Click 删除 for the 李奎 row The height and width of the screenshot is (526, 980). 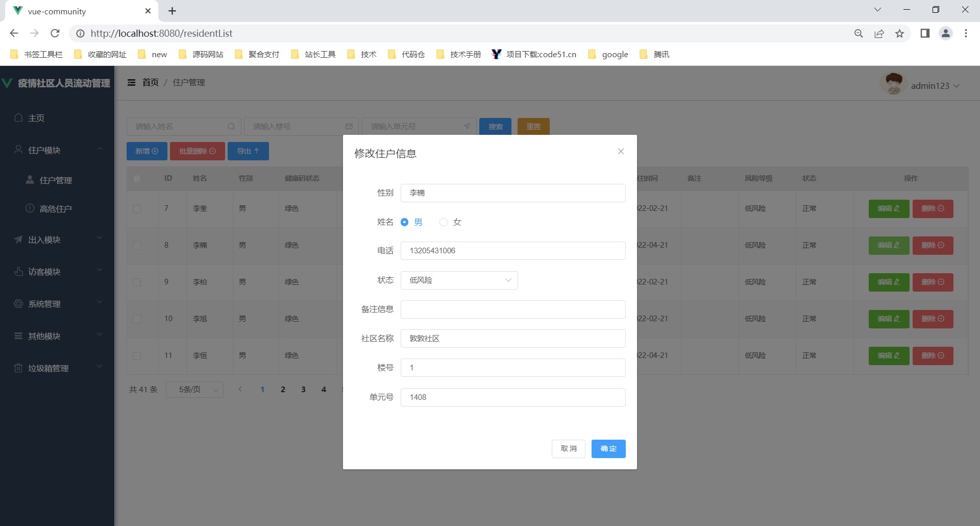pos(933,209)
